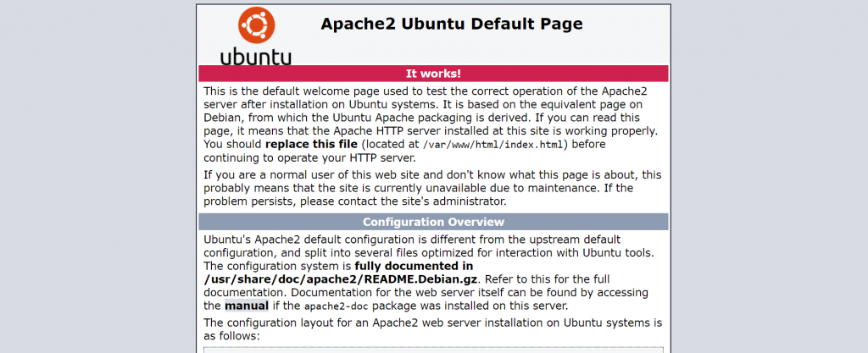The width and height of the screenshot is (868, 353).
Task: Click the 'ubuntu' wordmark under the logo
Action: 256,57
